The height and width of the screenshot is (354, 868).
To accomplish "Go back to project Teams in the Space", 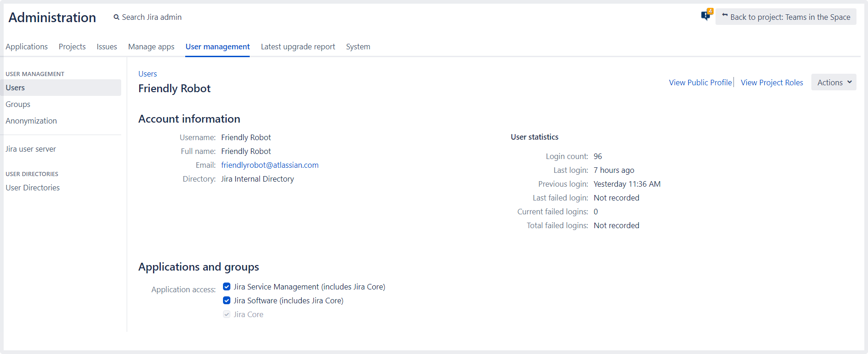I will 786,17.
